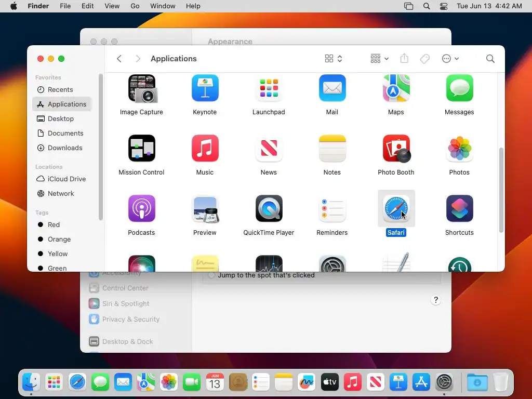Open Control Center in menu bar

pyautogui.click(x=444, y=6)
